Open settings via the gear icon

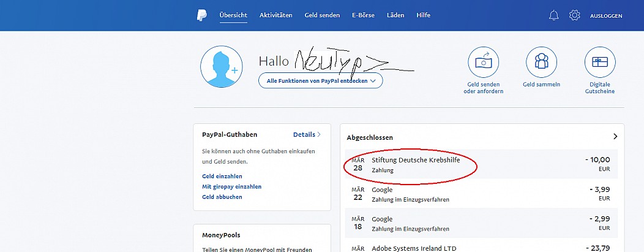pyautogui.click(x=575, y=15)
